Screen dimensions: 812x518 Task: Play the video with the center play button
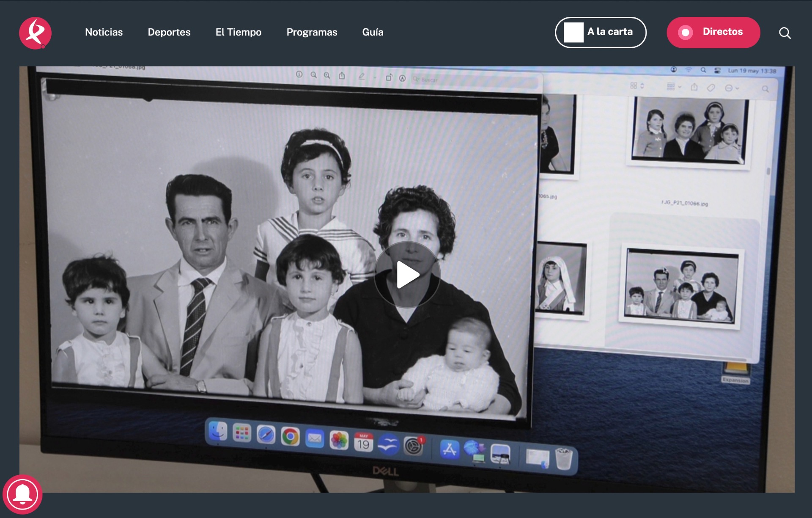[x=407, y=275]
